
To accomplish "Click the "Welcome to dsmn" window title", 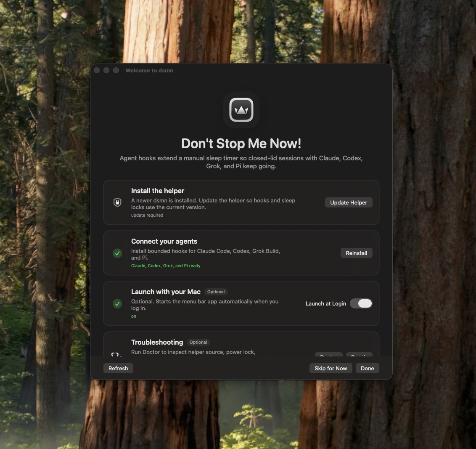I will (x=149, y=70).
